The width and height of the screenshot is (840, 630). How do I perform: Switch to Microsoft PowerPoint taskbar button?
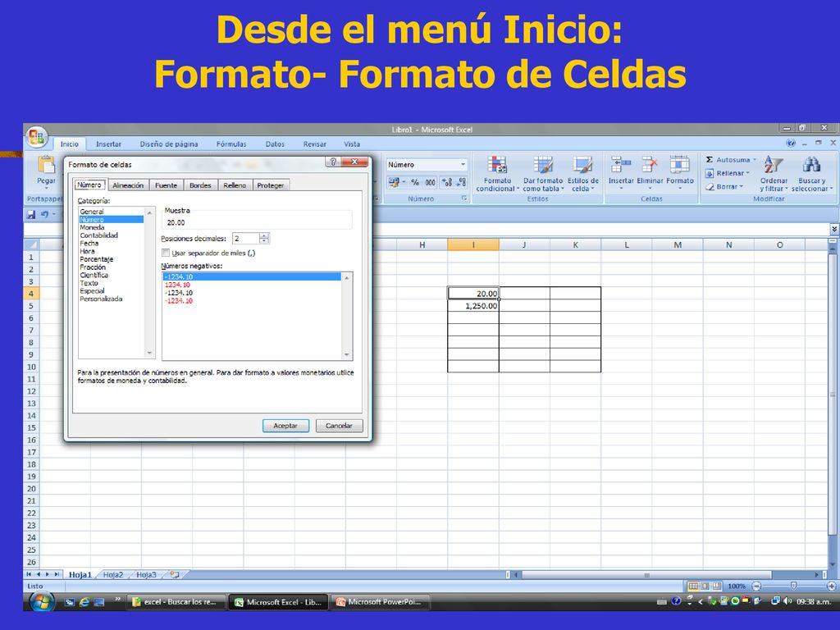click(x=380, y=601)
